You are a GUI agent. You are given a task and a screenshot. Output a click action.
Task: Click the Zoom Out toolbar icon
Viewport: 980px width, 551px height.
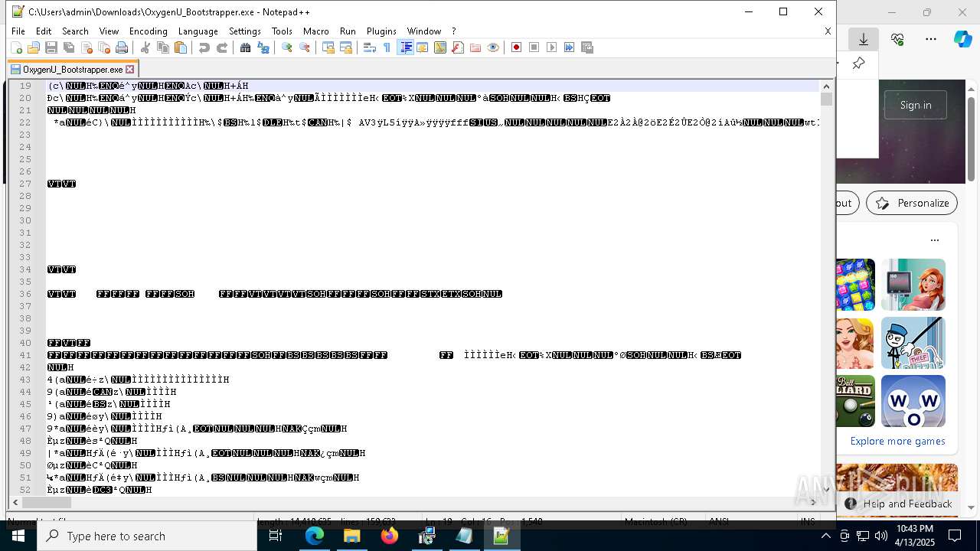pos(305,47)
